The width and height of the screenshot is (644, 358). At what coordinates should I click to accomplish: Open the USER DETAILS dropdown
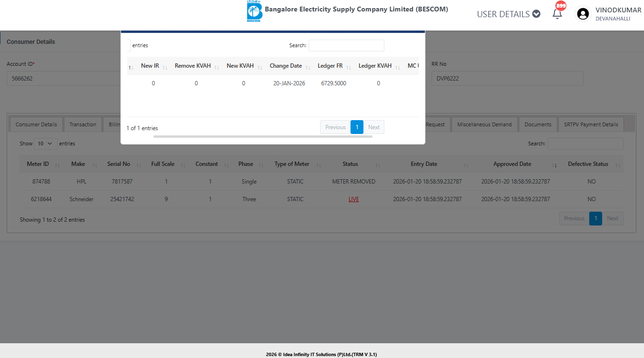pyautogui.click(x=508, y=14)
